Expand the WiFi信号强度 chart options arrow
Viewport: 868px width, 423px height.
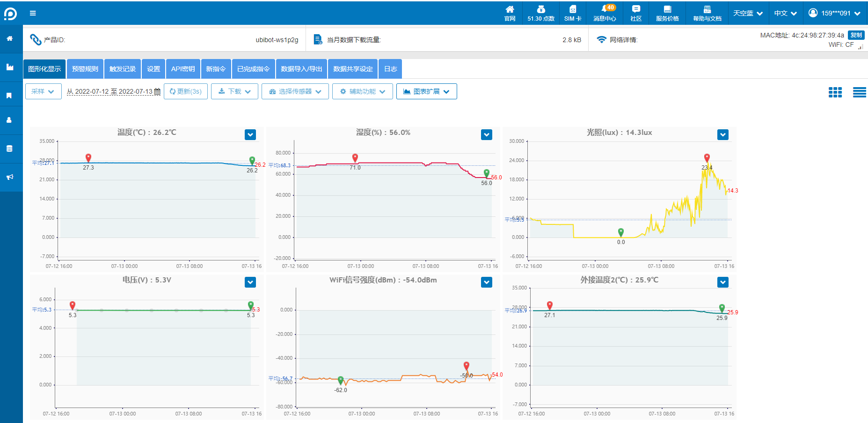pos(487,282)
